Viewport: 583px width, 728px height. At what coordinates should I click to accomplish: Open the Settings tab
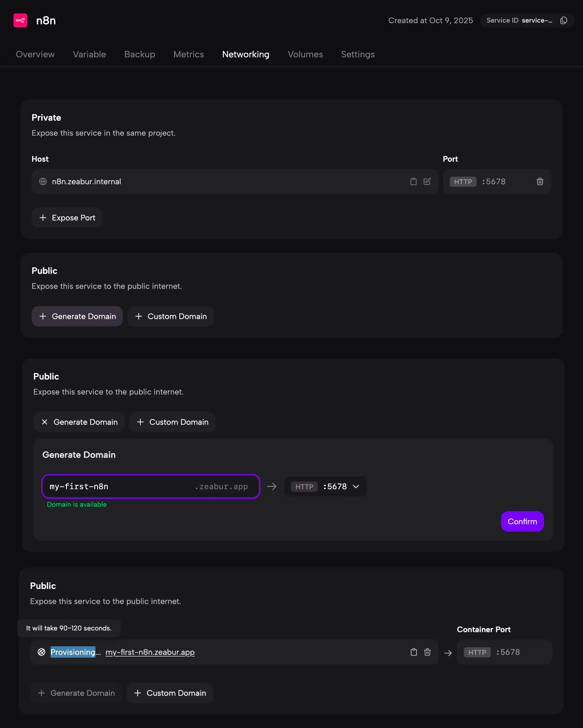click(x=358, y=54)
